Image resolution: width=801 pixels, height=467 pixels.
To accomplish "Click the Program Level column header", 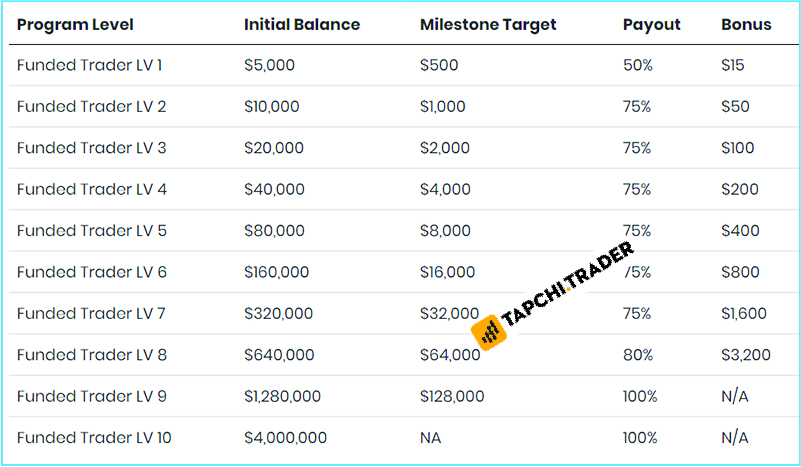I will (x=75, y=24).
